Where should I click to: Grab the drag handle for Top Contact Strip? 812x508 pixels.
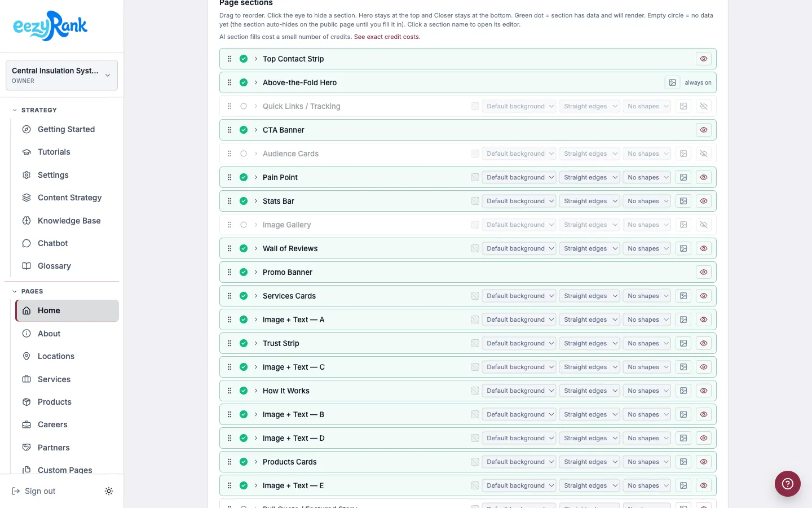tap(230, 59)
